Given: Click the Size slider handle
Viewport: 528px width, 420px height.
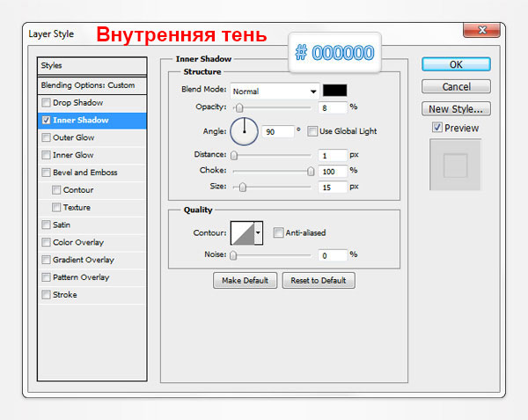Looking at the screenshot, I should pos(243,188).
